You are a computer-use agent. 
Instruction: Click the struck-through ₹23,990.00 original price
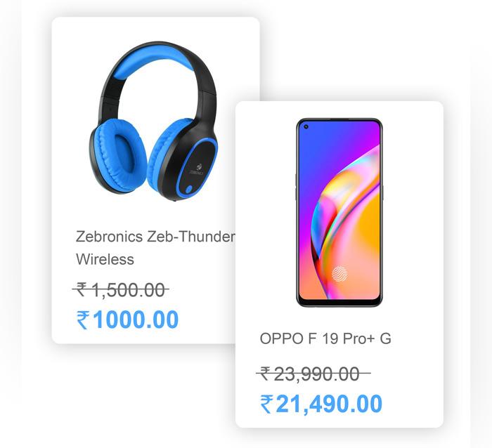click(x=313, y=374)
